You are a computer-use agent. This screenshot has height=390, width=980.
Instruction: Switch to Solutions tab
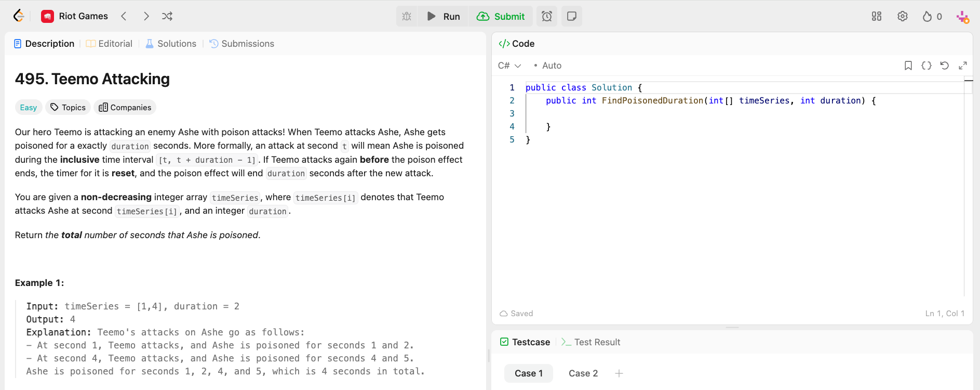click(171, 44)
